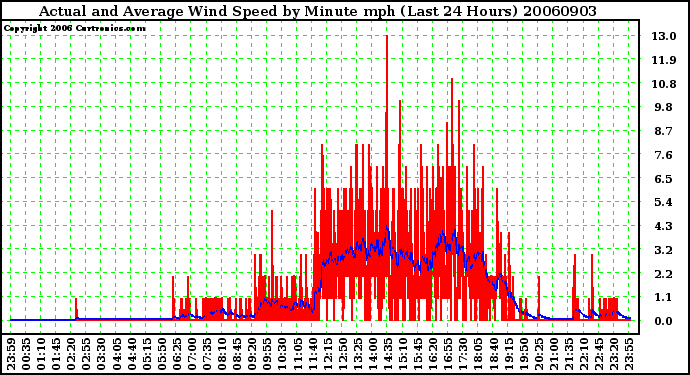Viewport: 690px width, 375px height.
Task: Click the 07:00 time label
Action: coord(192,354)
